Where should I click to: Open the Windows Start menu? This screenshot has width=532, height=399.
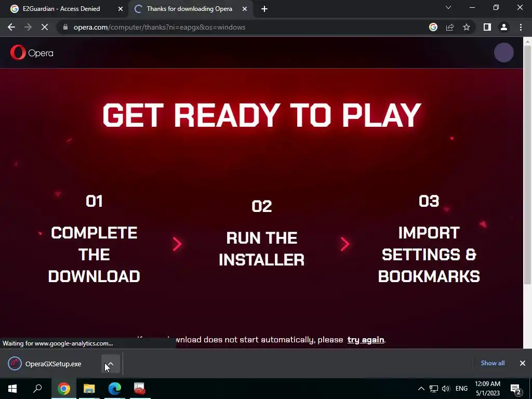pyautogui.click(x=12, y=389)
